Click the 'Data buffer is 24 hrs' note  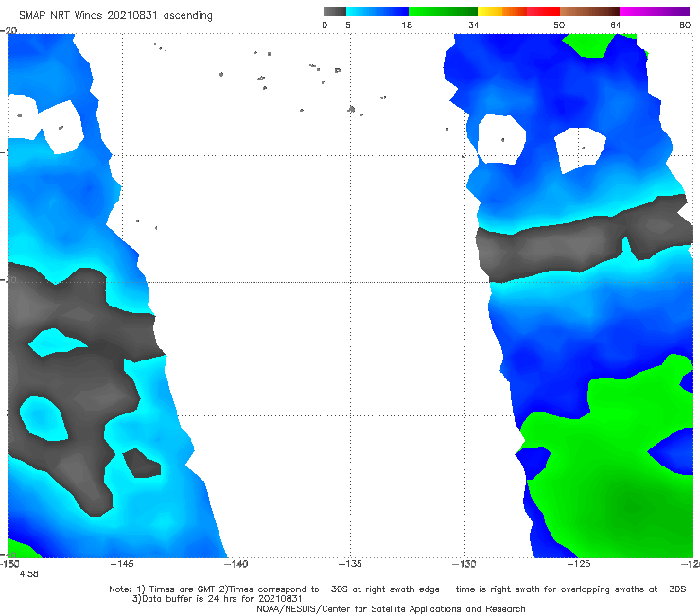tap(218, 599)
